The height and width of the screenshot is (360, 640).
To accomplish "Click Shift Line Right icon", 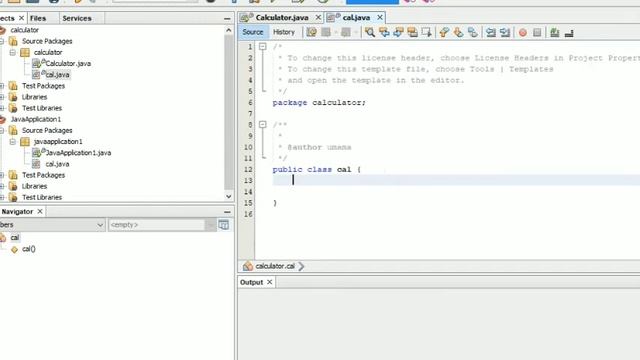I will pyautogui.click(x=505, y=32).
